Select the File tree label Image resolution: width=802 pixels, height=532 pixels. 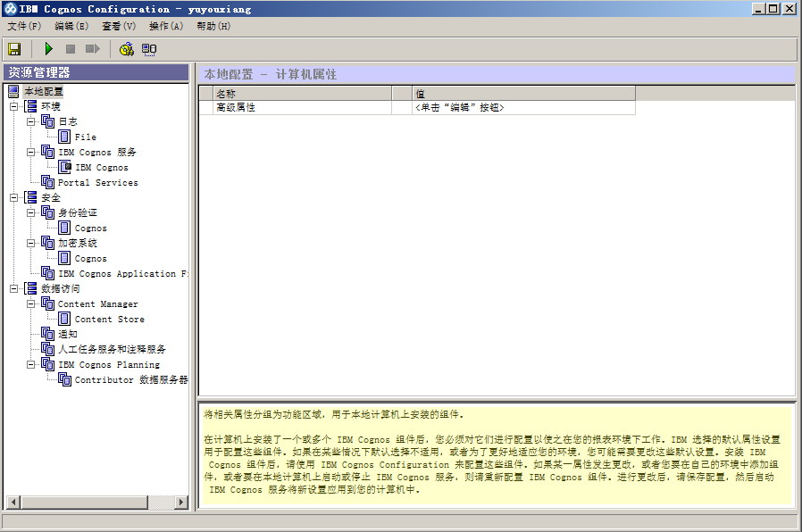(x=86, y=137)
